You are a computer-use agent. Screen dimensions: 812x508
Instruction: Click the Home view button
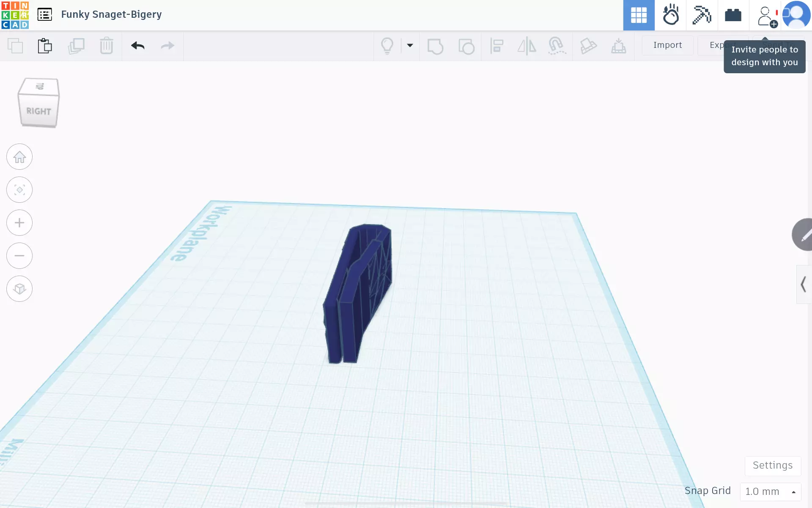(19, 157)
